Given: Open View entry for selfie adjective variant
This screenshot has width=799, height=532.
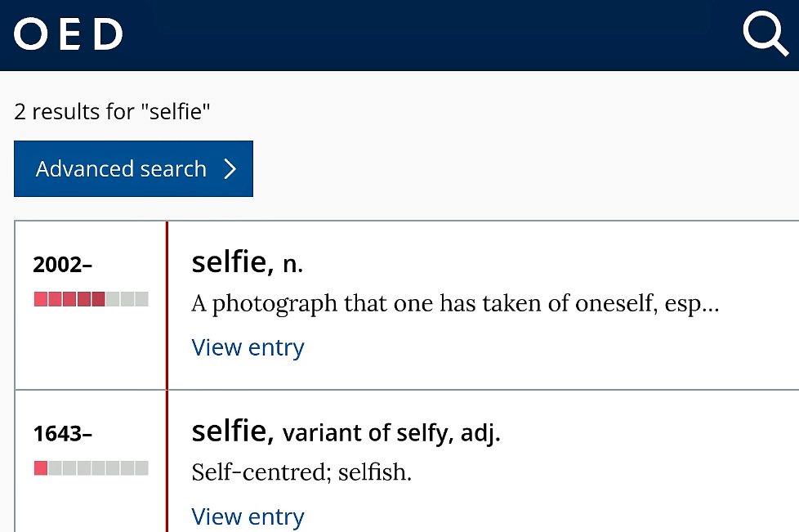Looking at the screenshot, I should 248,516.
